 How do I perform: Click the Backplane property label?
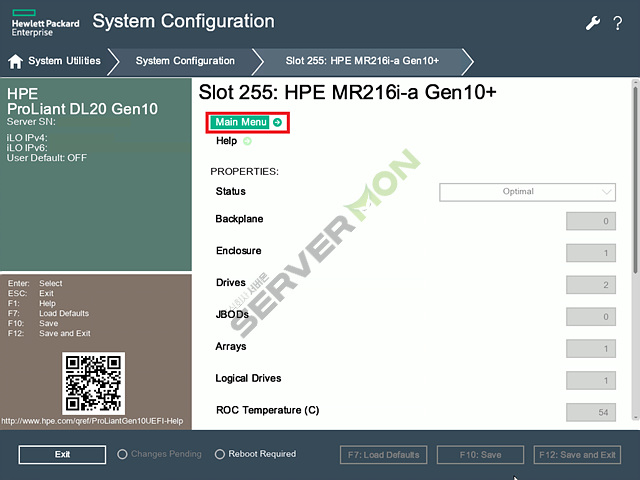point(239,219)
